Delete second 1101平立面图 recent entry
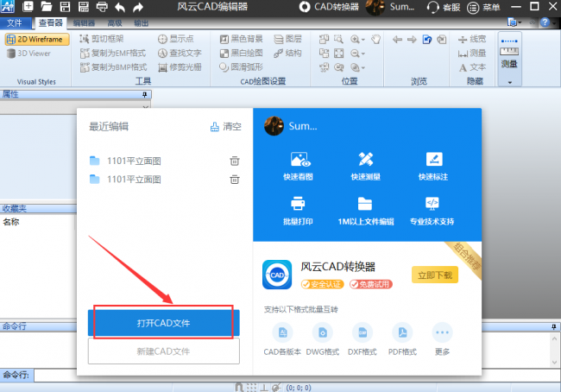 click(235, 179)
